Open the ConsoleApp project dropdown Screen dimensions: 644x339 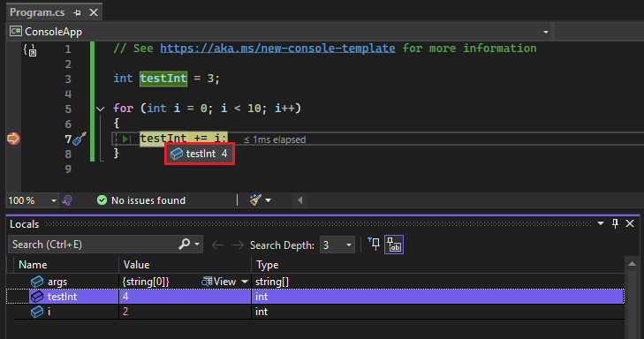click(x=545, y=32)
